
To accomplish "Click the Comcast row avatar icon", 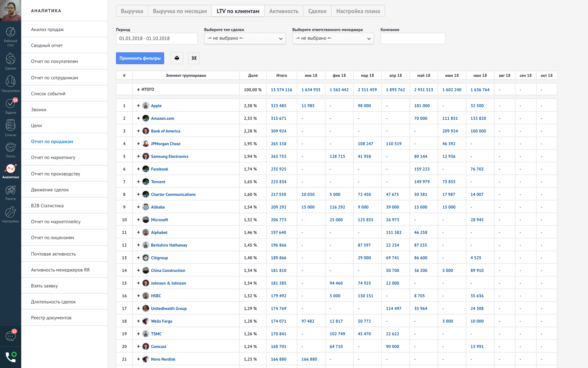I will (146, 346).
